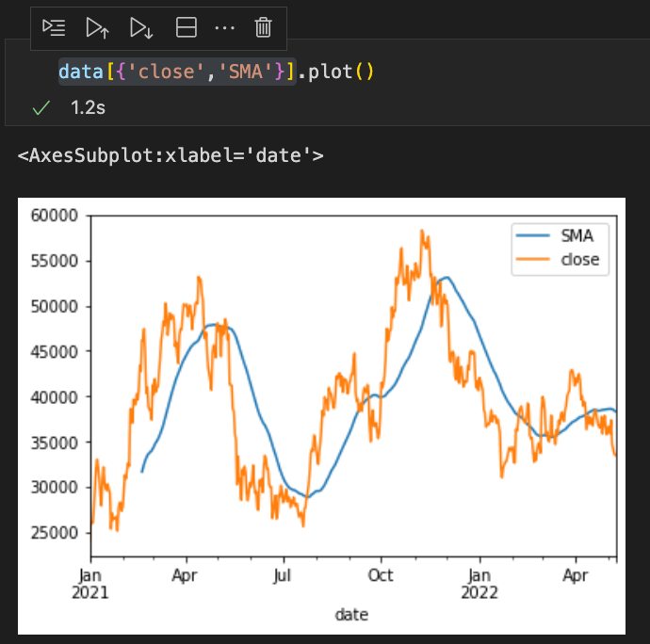This screenshot has width=650, height=644.
Task: Click the blue SMA legend line swatch
Action: click(x=532, y=235)
